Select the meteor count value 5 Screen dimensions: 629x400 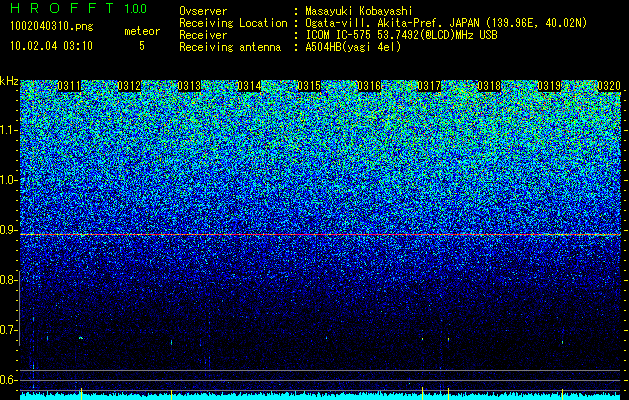tap(142, 46)
